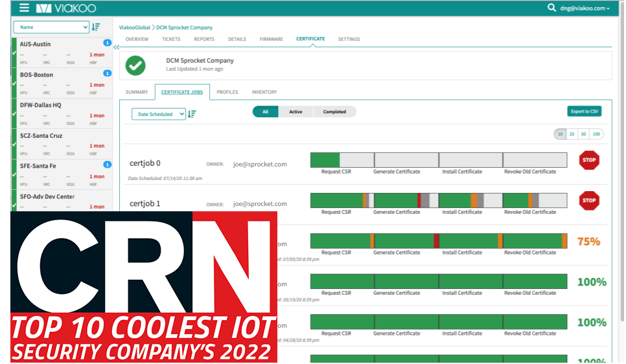626x364 pixels.
Task: Collapse the sidebar with double-chevron icon
Action: point(116,47)
